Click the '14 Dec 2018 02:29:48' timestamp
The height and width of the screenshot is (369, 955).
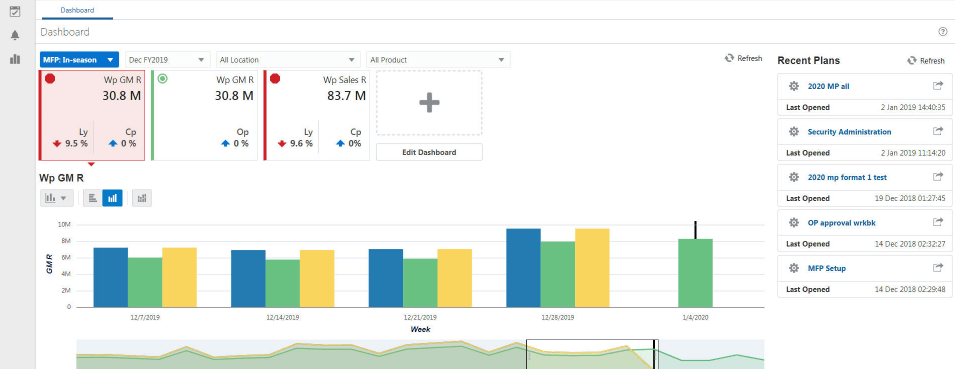[910, 289]
